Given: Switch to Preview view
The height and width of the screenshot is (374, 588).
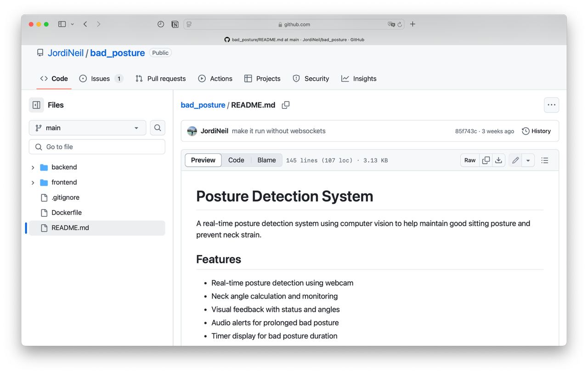Looking at the screenshot, I should coord(203,160).
